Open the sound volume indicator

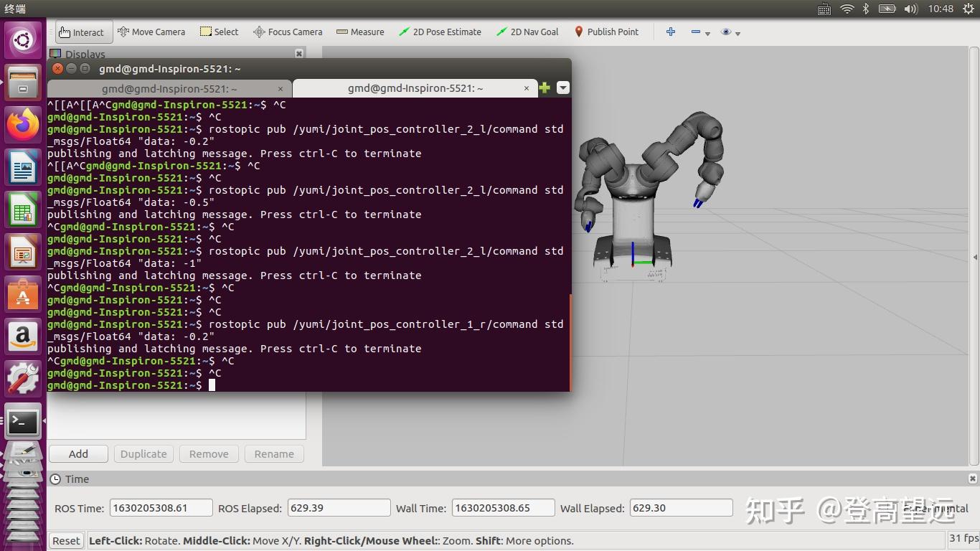tap(911, 9)
